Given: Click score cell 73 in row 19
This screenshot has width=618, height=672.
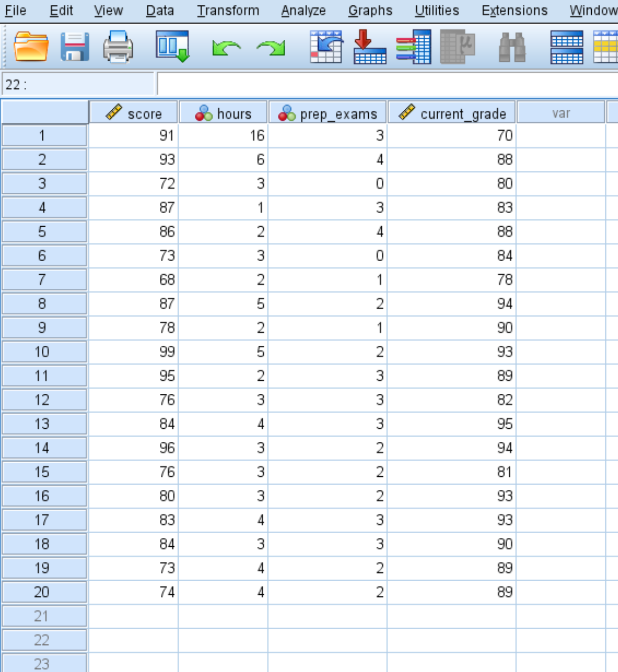Looking at the screenshot, I should (134, 568).
